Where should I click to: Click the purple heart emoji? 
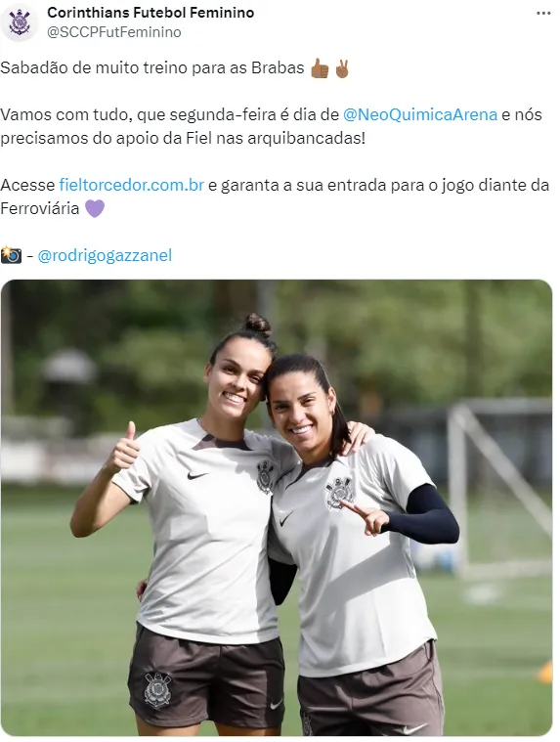[x=95, y=208]
